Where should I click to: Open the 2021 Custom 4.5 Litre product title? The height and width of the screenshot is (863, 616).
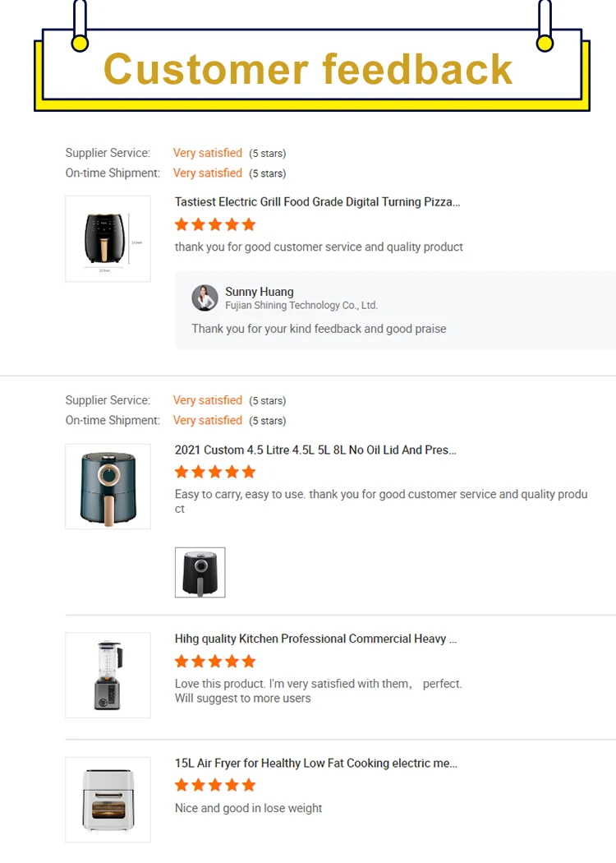315,450
